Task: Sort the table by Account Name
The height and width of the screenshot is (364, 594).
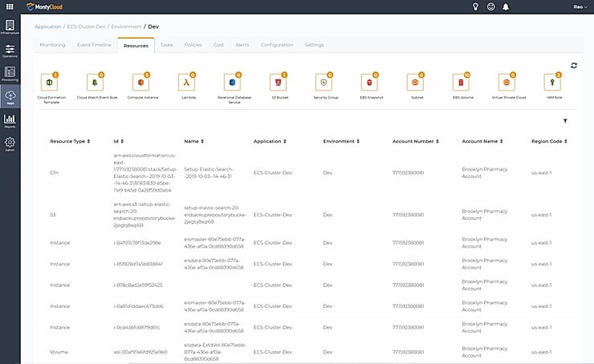Action: click(x=485, y=141)
